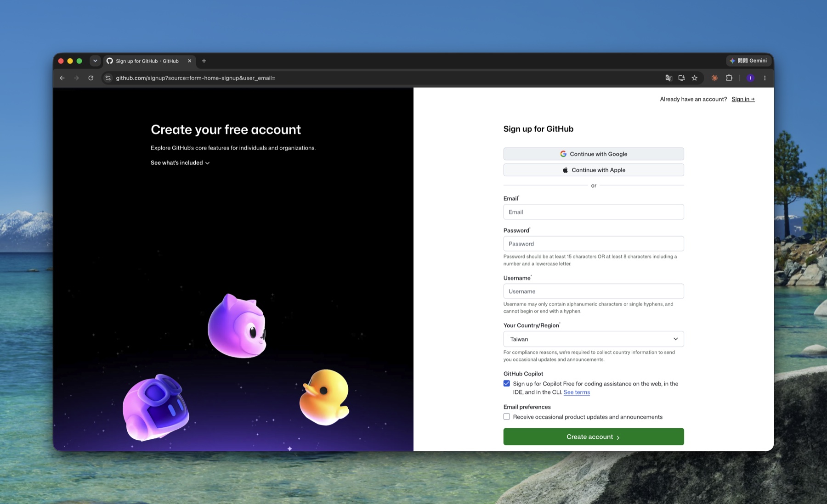Expand See what's included
Viewport: 827px width, 504px height.
tap(180, 162)
